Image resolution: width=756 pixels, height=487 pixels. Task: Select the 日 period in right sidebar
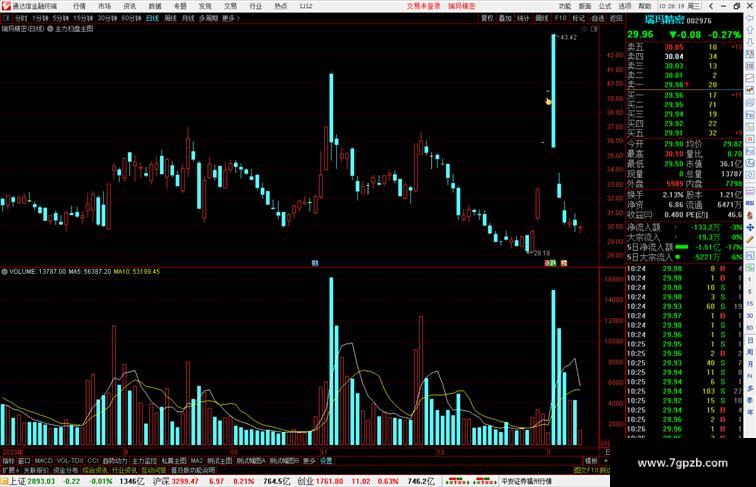750,340
